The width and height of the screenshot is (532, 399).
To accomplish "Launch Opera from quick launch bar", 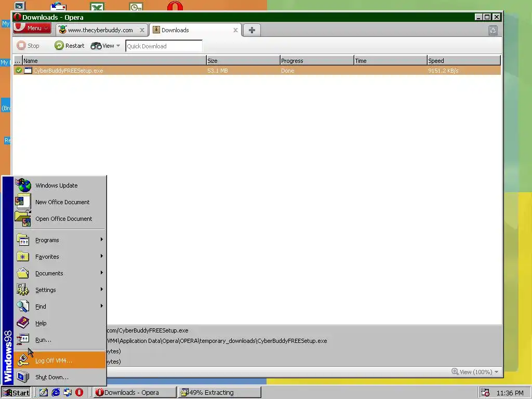I will click(79, 393).
